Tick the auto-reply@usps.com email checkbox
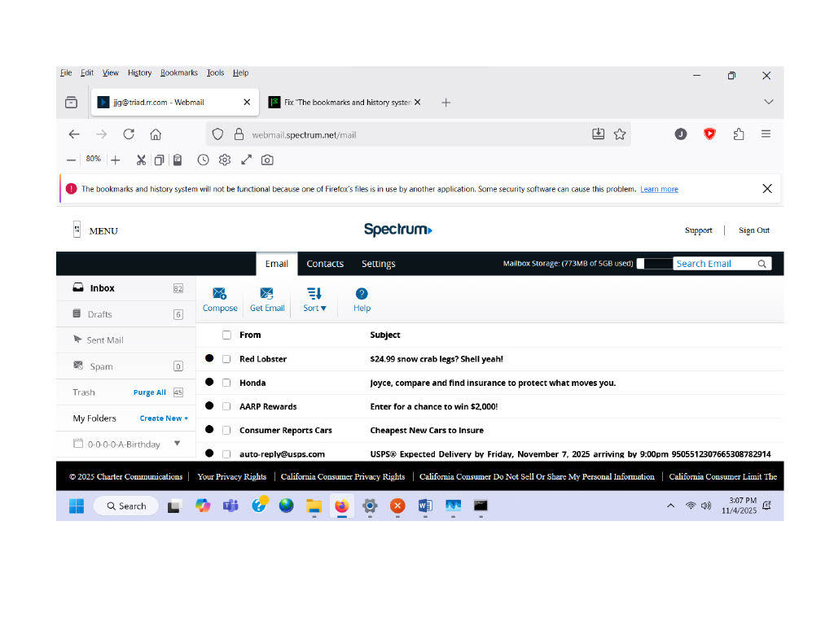 pos(226,454)
